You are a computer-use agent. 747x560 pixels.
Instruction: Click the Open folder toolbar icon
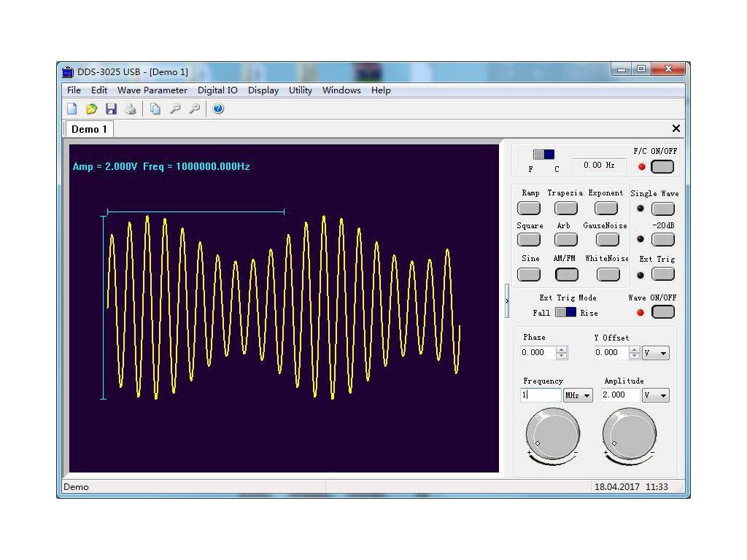click(91, 109)
